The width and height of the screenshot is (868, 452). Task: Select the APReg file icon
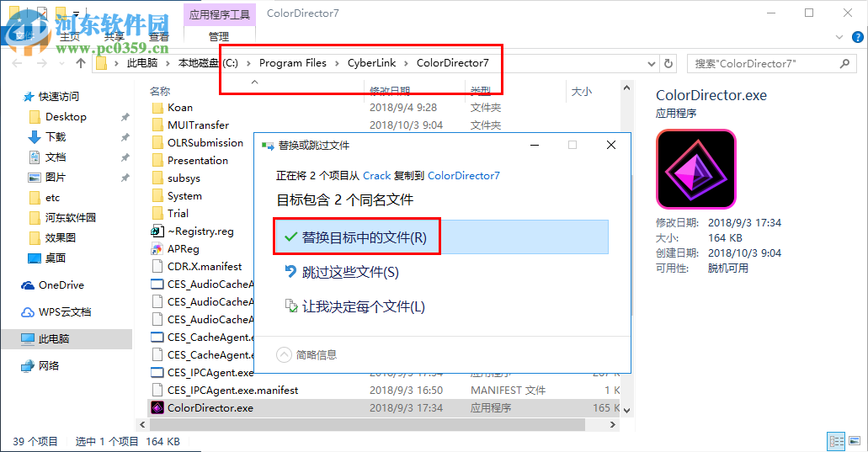157,249
